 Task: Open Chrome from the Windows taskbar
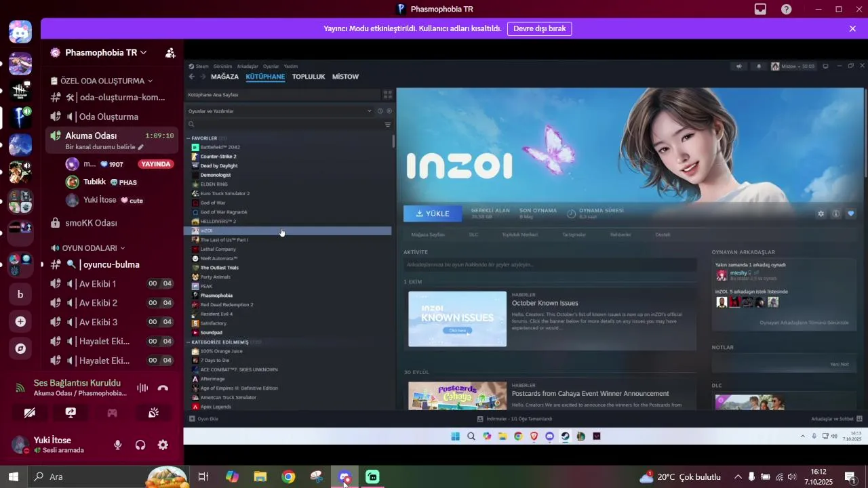pos(289,476)
